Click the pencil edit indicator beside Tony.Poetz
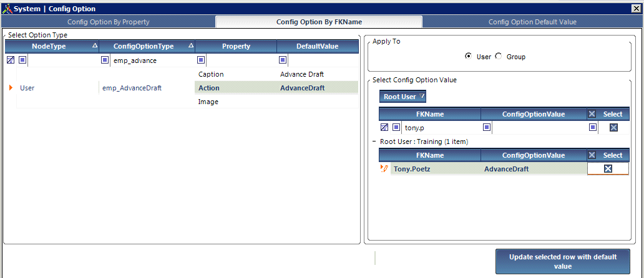This screenshot has width=644, height=278. (384, 168)
